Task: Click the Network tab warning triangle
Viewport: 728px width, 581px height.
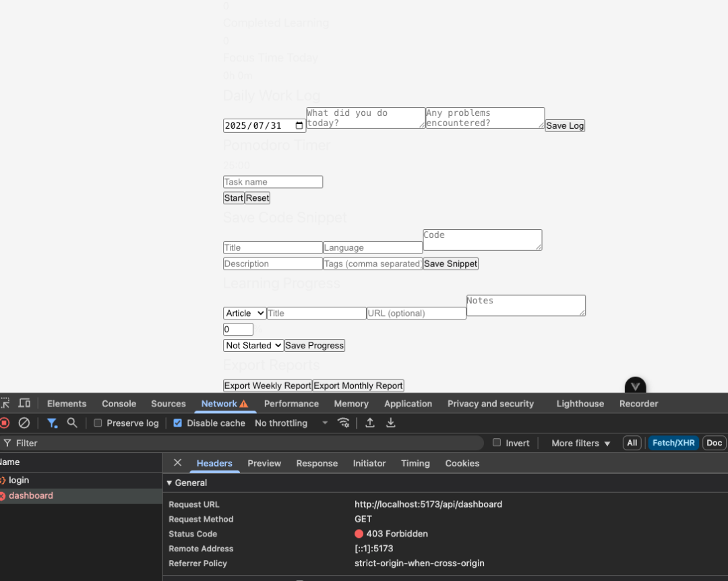Action: pos(244,404)
